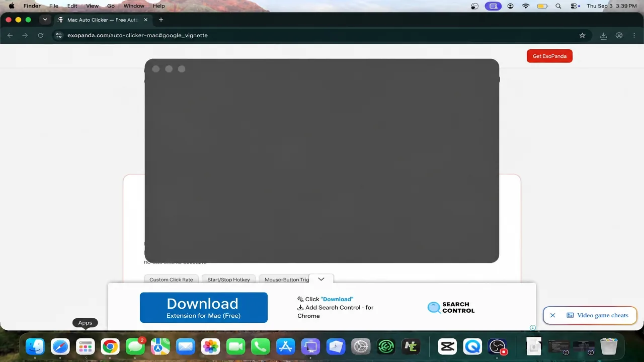Click the blue Download Extension button
Image resolution: width=644 pixels, height=362 pixels.
tap(203, 307)
